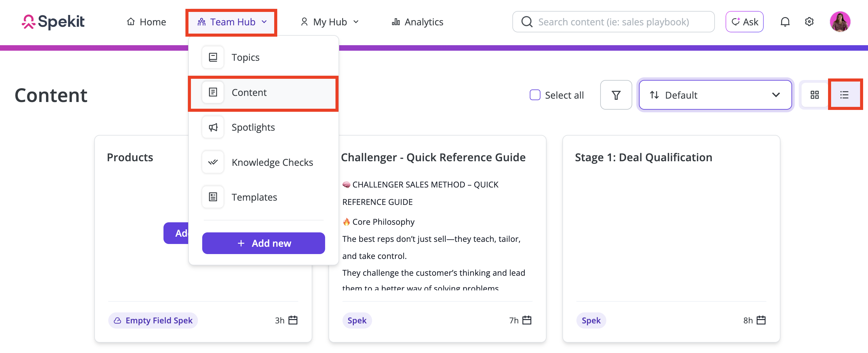Open the user profile avatar
The height and width of the screenshot is (353, 868).
(840, 22)
